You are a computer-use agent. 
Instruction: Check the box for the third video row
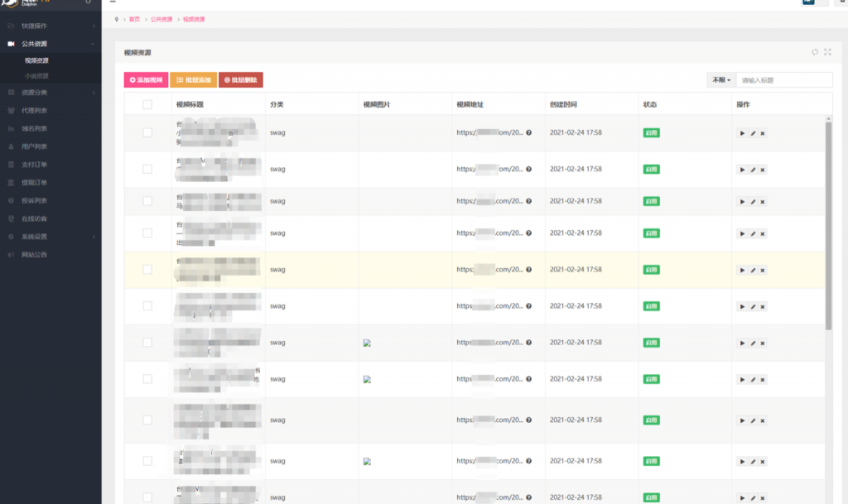(x=147, y=200)
